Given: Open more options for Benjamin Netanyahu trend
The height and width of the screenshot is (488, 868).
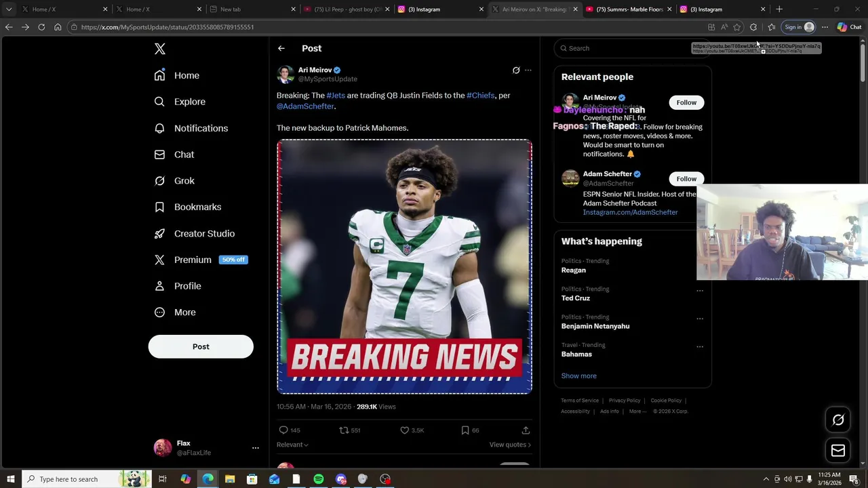Looking at the screenshot, I should click(x=700, y=319).
